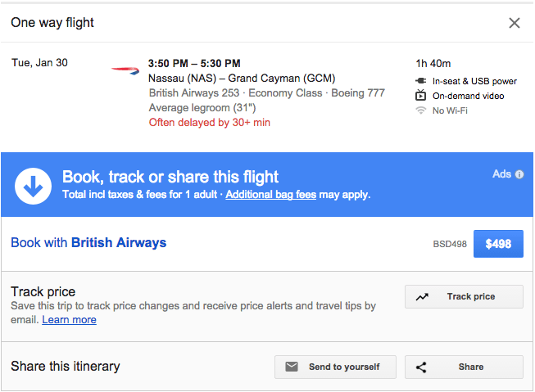Click the BSD498 price text
The height and width of the screenshot is (392, 535).
pyautogui.click(x=450, y=244)
